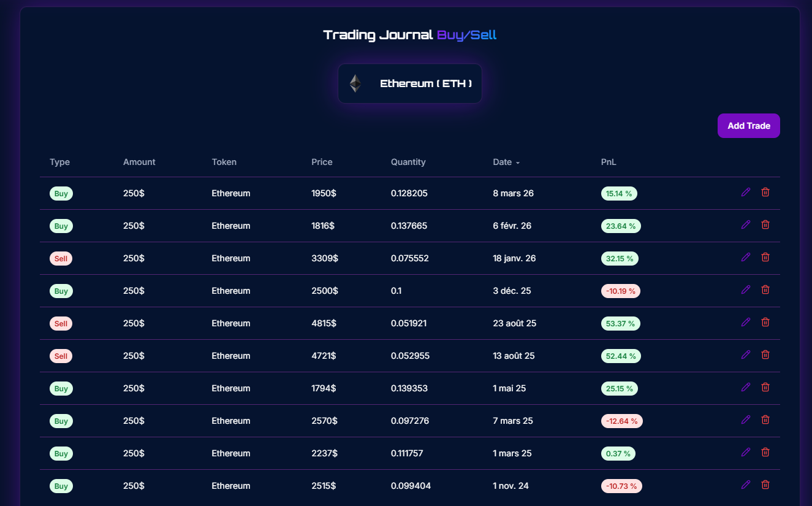Click the Quantity column header
This screenshot has height=506, width=812.
pyautogui.click(x=408, y=163)
